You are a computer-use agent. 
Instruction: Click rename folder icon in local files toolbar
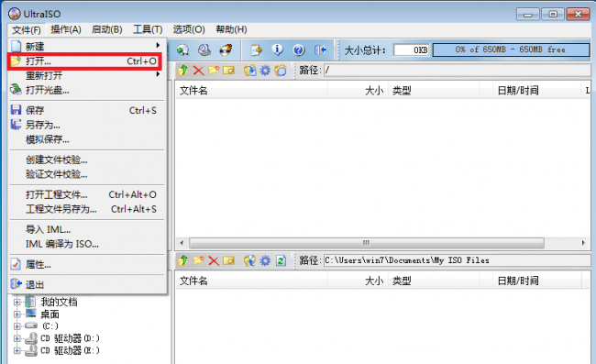click(229, 260)
